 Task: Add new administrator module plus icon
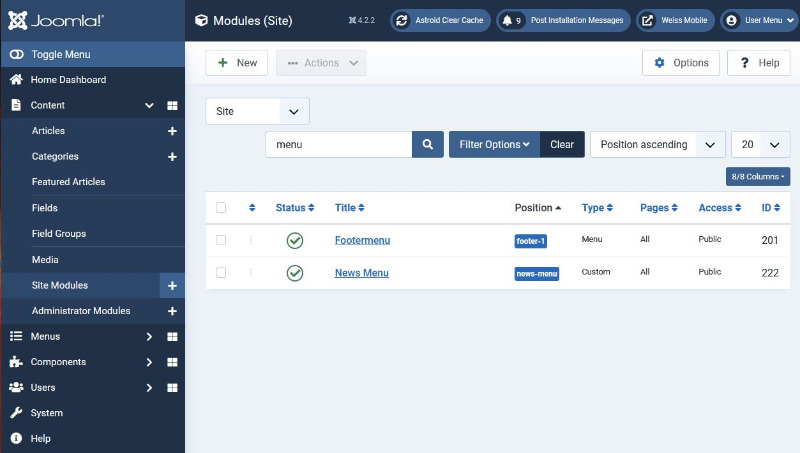click(172, 311)
